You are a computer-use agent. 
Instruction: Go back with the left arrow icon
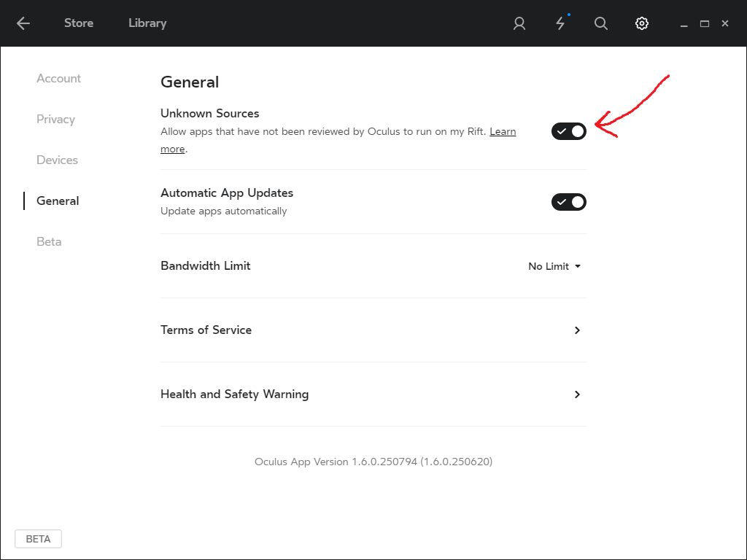[x=23, y=23]
